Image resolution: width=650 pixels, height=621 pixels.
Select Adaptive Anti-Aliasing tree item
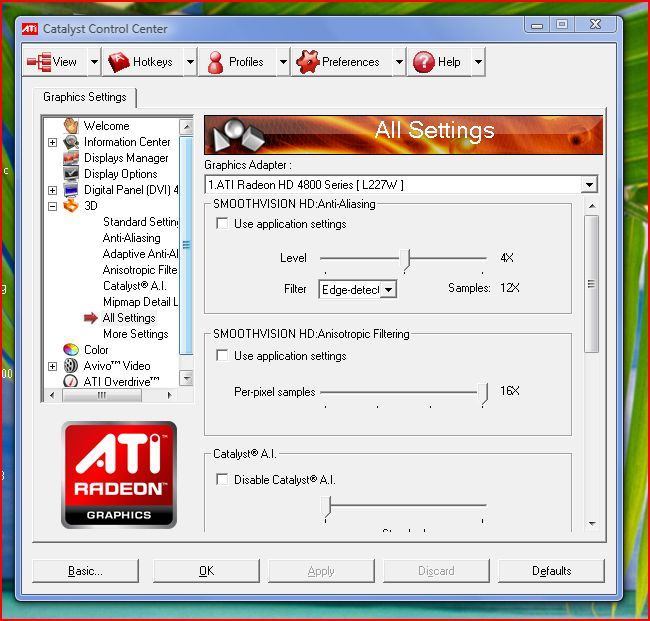click(x=141, y=254)
